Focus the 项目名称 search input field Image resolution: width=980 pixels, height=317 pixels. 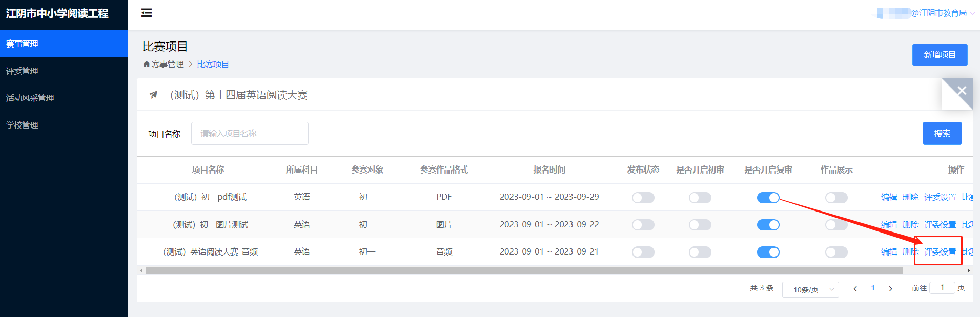(250, 134)
